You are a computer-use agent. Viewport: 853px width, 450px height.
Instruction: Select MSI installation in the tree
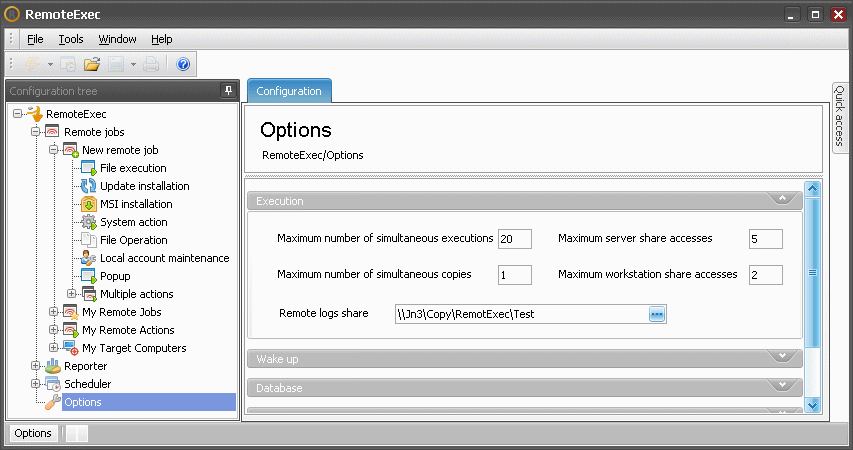tap(136, 204)
